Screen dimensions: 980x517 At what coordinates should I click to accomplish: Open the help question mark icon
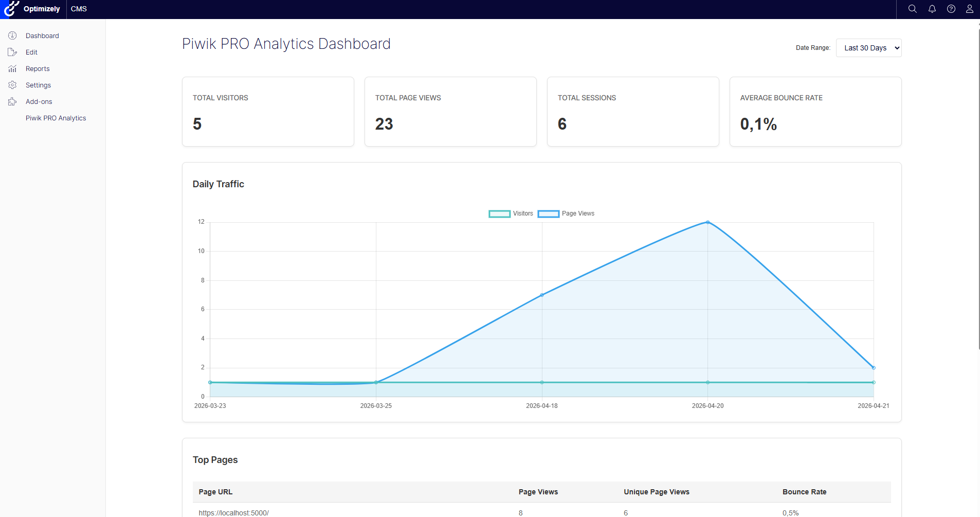pyautogui.click(x=951, y=9)
